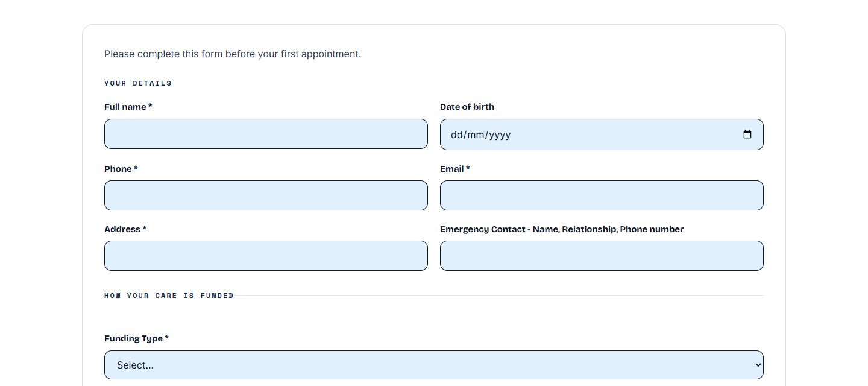
Task: Click the "Phone *" label
Action: pyautogui.click(x=121, y=169)
